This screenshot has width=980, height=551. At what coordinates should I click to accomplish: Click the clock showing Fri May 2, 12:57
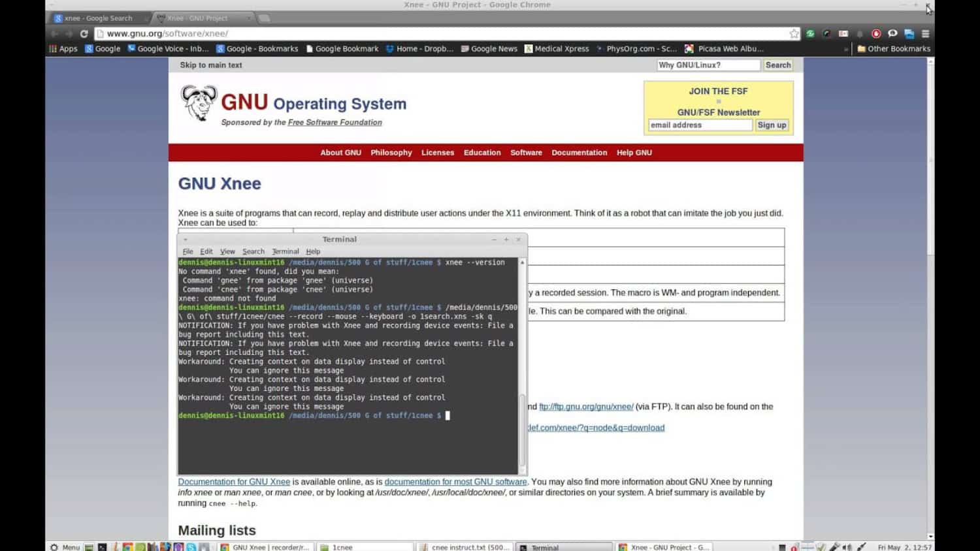904,547
